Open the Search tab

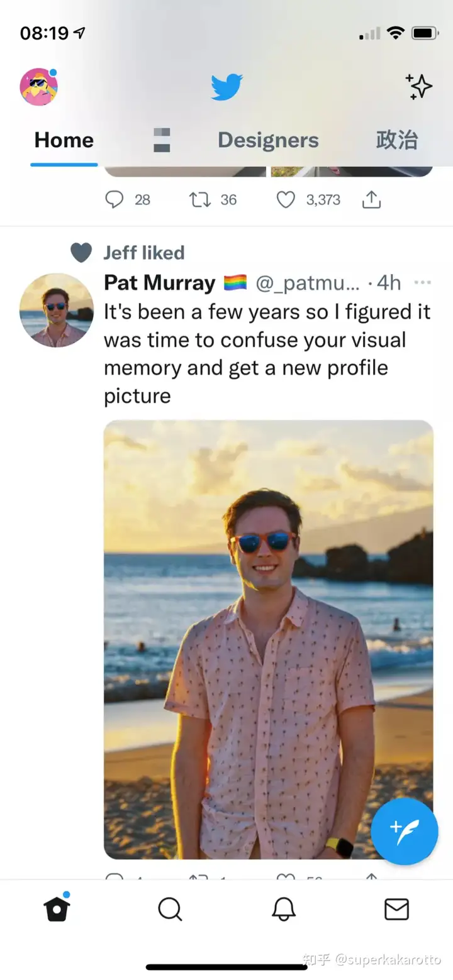point(170,909)
